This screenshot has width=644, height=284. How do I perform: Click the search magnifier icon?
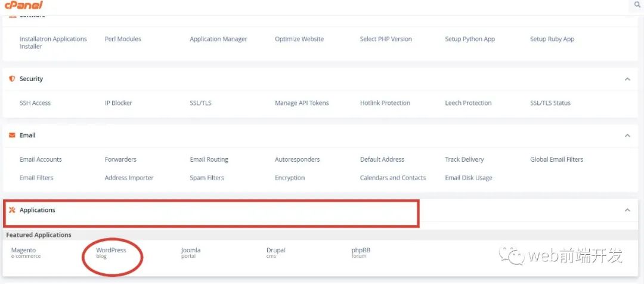point(637,5)
